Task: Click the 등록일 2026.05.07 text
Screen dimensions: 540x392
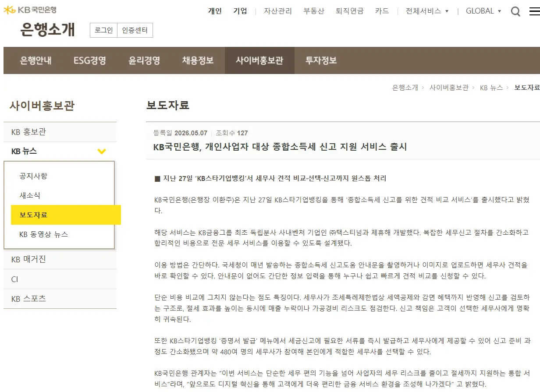Action: pyautogui.click(x=180, y=133)
